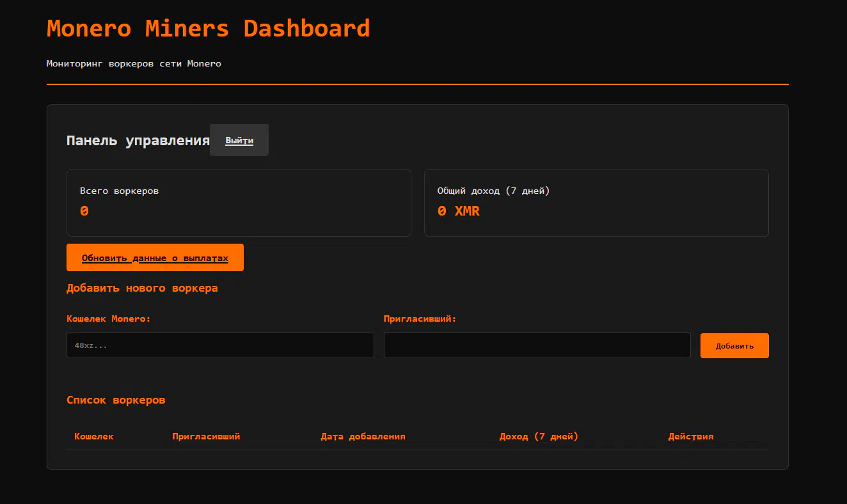Click the Список воркеров section heading

pos(116,400)
